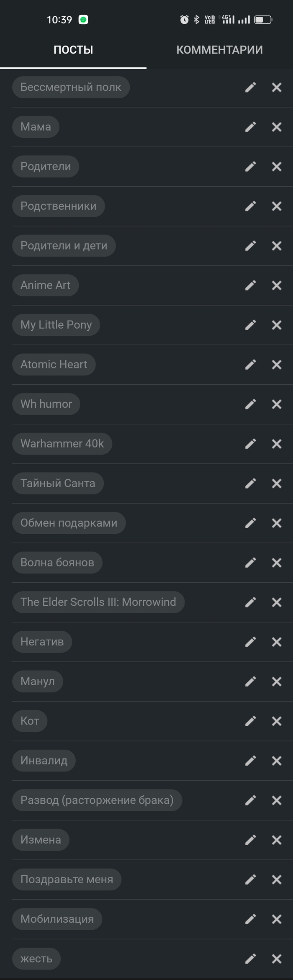Screen dimensions: 293x980
Task: Tap the Развод (расторжение брака) chip
Action: 97,800
